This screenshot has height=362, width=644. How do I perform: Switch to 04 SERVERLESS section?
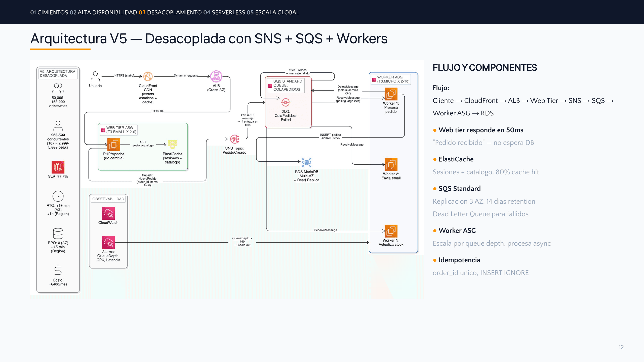point(224,12)
